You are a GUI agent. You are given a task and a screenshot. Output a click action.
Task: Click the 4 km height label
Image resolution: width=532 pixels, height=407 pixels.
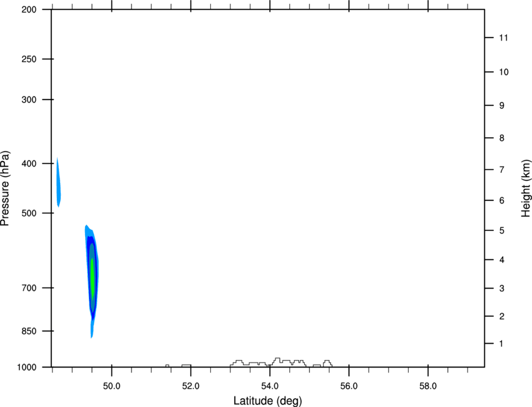click(502, 260)
